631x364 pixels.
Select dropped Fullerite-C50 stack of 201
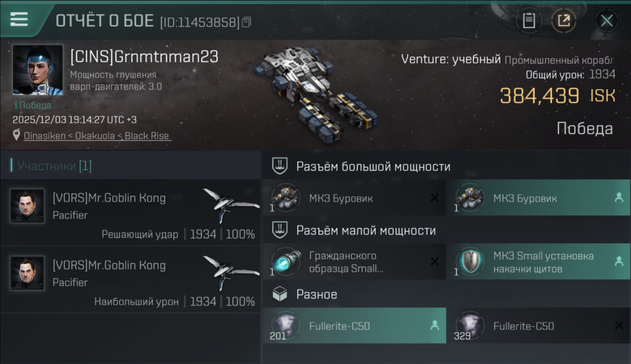pos(354,326)
